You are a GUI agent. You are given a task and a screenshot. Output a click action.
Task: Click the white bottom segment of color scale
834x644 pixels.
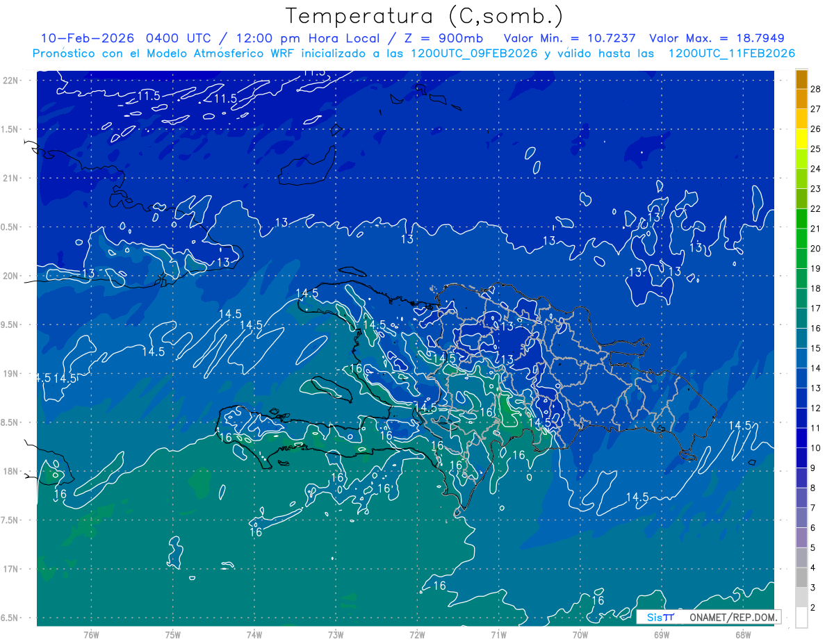(802, 617)
